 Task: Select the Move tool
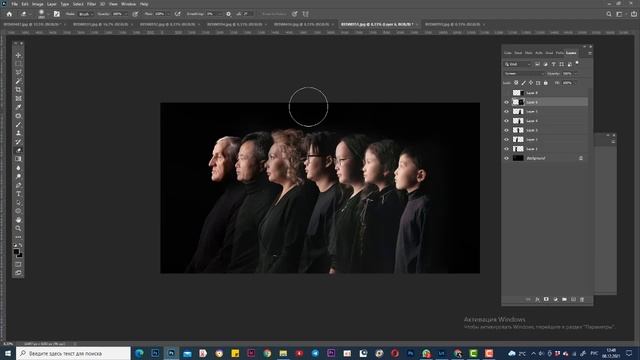[18, 55]
